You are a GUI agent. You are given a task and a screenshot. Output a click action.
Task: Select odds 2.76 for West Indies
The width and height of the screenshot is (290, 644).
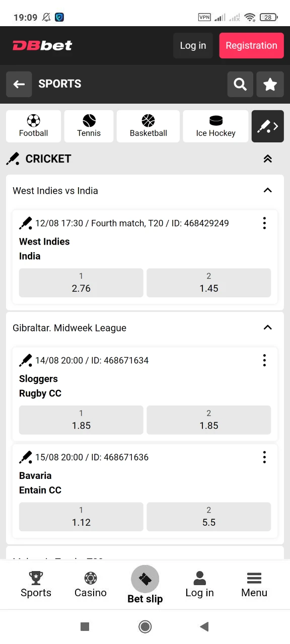click(81, 283)
